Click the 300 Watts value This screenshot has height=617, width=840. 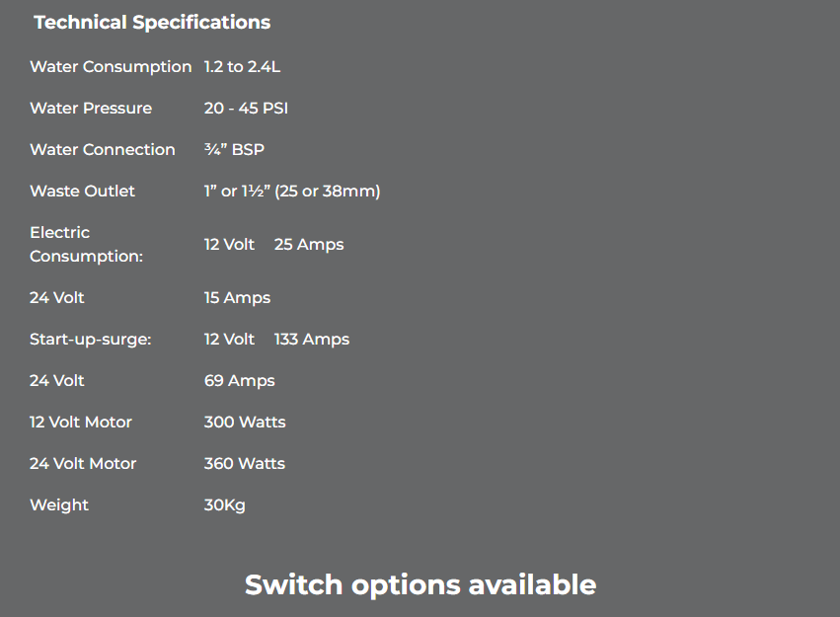(245, 423)
